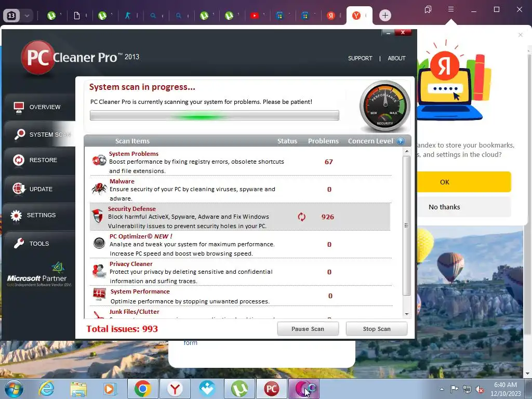Click the Total issues: 993 text

click(122, 329)
